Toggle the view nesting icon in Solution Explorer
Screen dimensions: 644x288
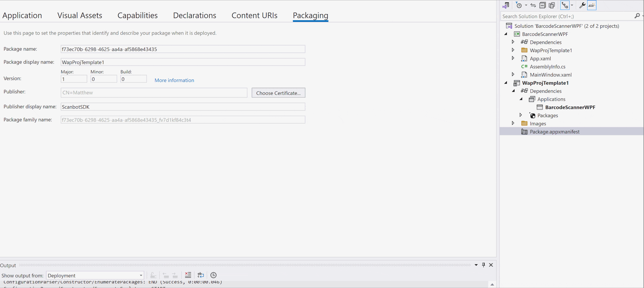pos(565,5)
